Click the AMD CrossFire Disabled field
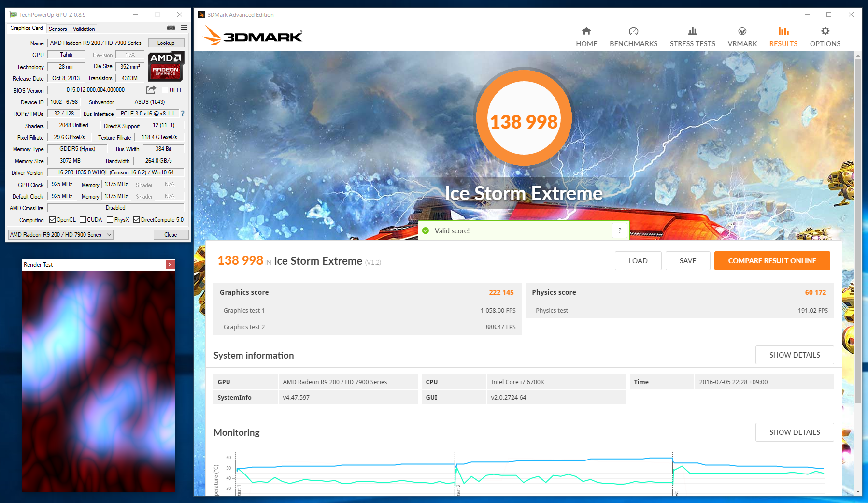The width and height of the screenshot is (868, 503). (x=116, y=208)
